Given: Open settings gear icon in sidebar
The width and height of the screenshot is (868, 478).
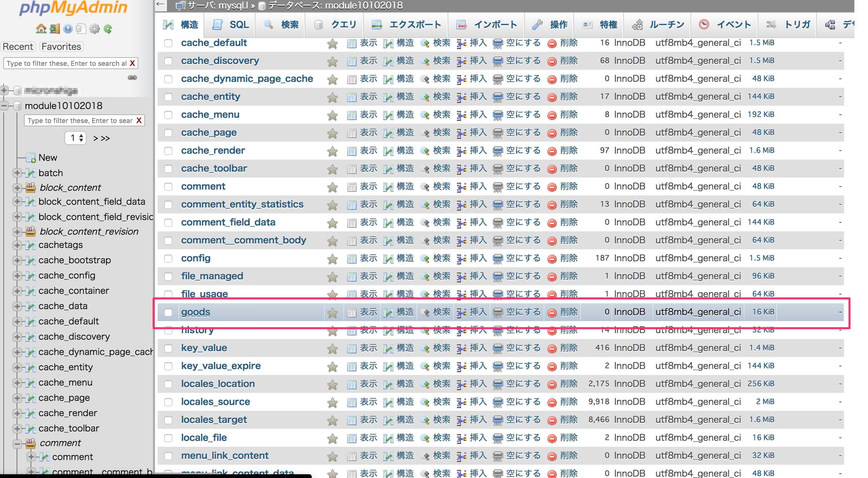Looking at the screenshot, I should click(x=94, y=29).
